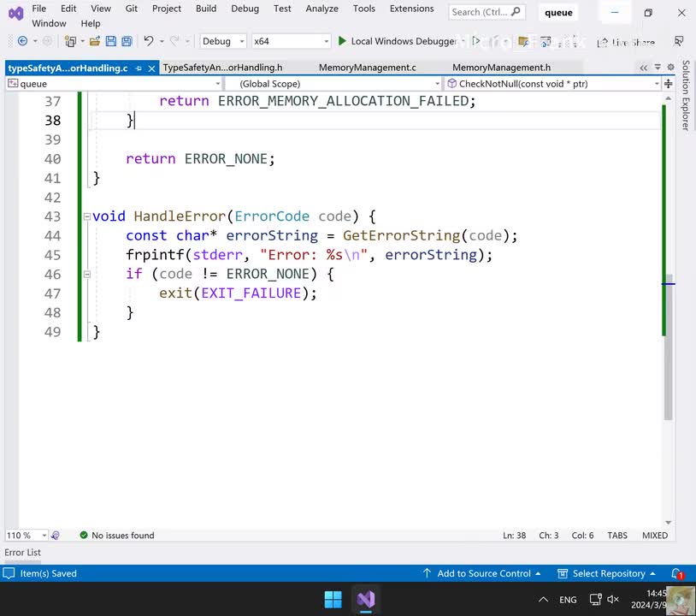Open the x64 platform dropdown

pyautogui.click(x=291, y=41)
